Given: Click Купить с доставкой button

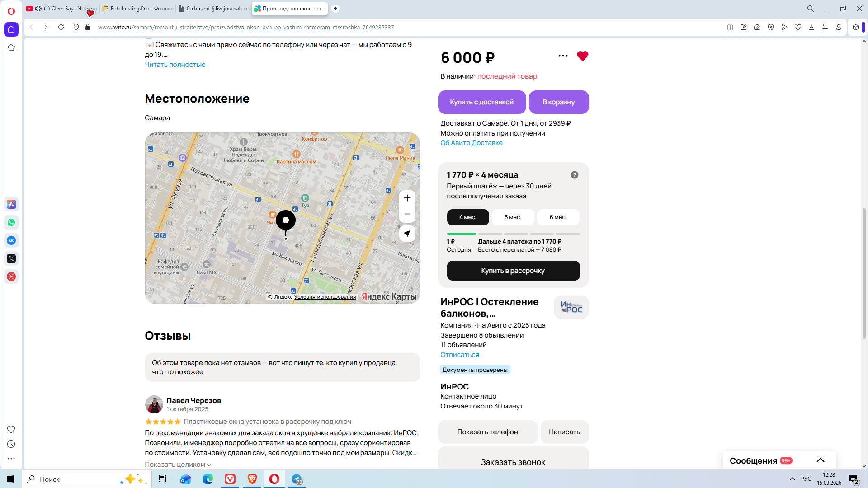Looking at the screenshot, I should pos(481,102).
